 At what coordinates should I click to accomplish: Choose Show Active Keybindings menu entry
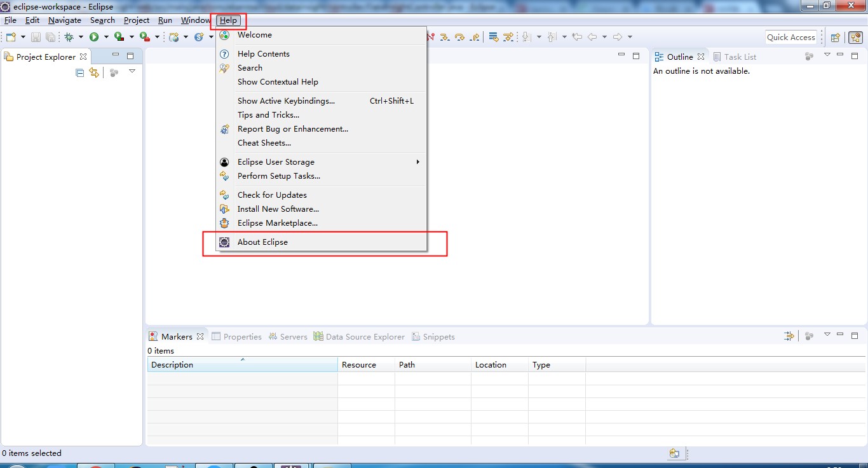(x=322, y=101)
